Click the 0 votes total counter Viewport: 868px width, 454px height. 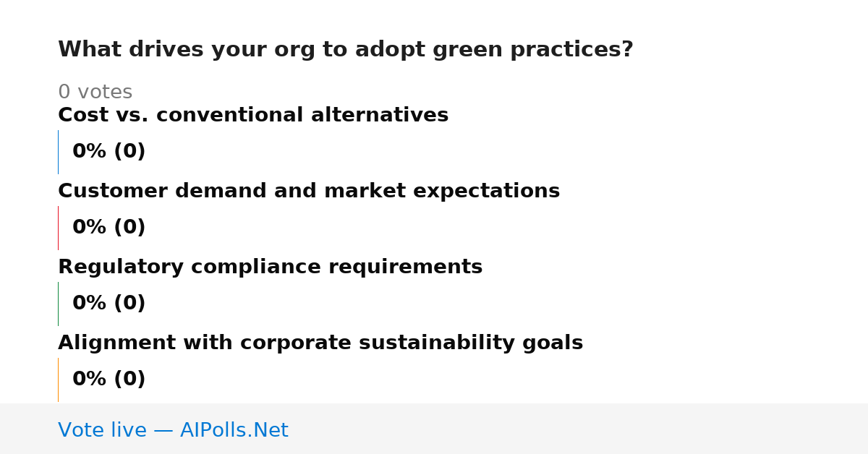pyautogui.click(x=95, y=93)
